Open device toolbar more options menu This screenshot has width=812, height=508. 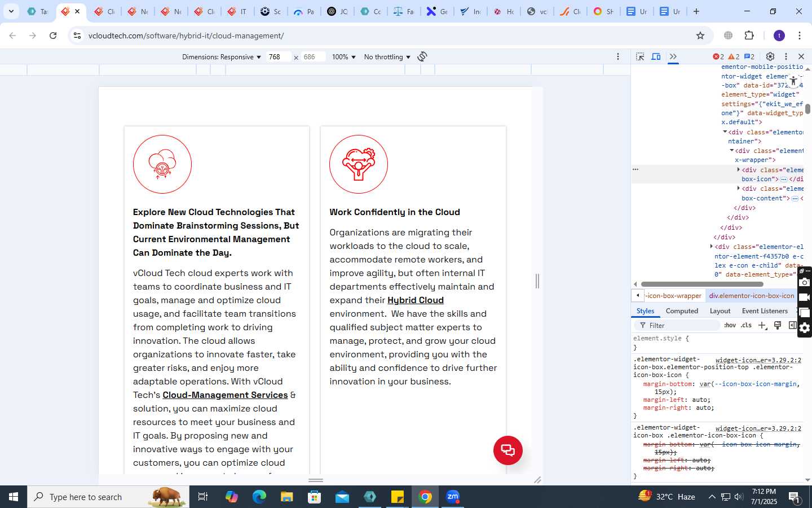tap(618, 56)
